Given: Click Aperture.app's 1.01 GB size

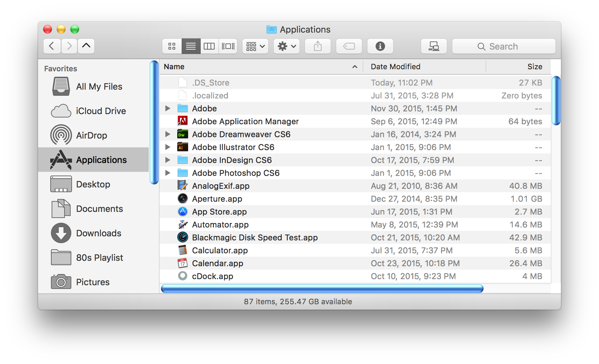Looking at the screenshot, I should point(526,199).
